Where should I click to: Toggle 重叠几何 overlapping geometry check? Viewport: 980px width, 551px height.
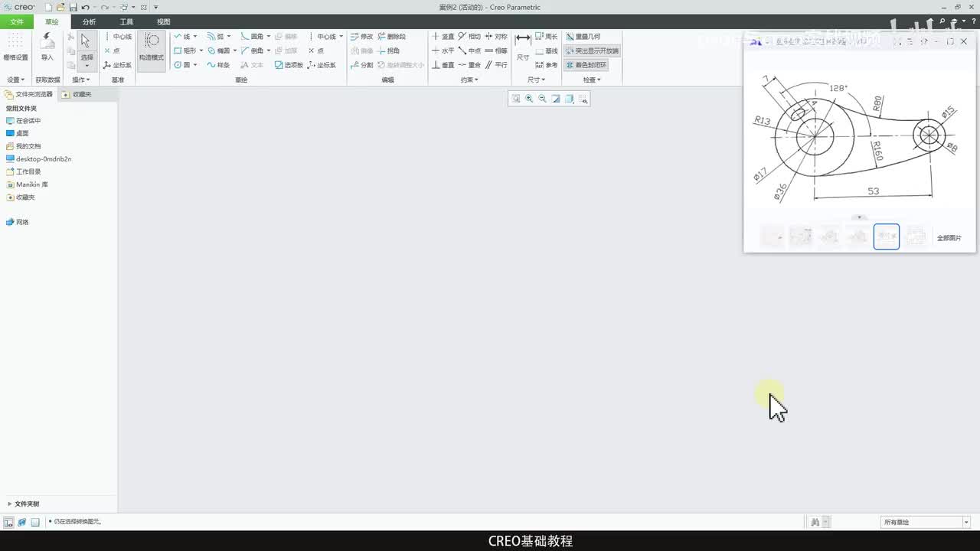583,36
